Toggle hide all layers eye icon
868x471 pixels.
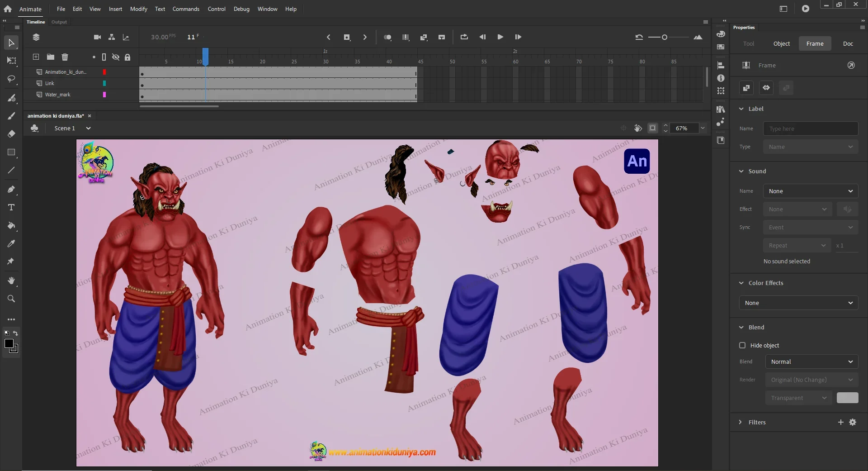(x=116, y=57)
